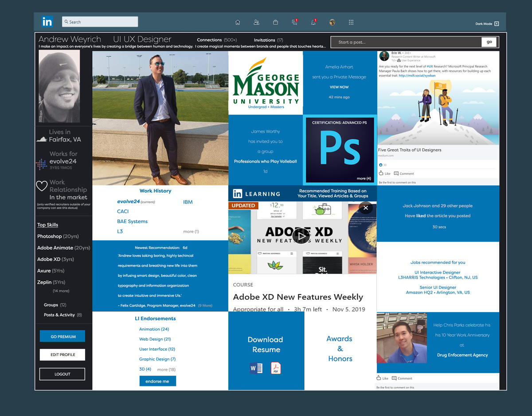Click Erin W. post author avatar

(384, 56)
